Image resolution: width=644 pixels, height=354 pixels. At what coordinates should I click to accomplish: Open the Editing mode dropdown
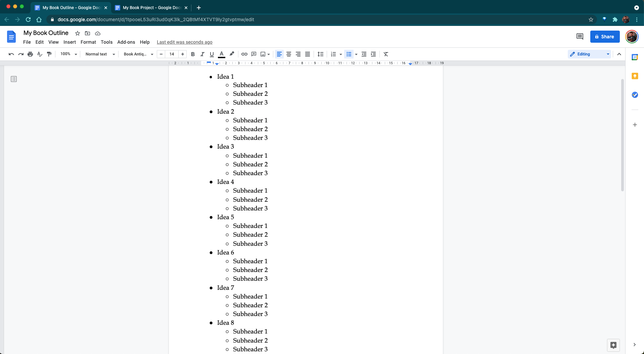point(589,54)
